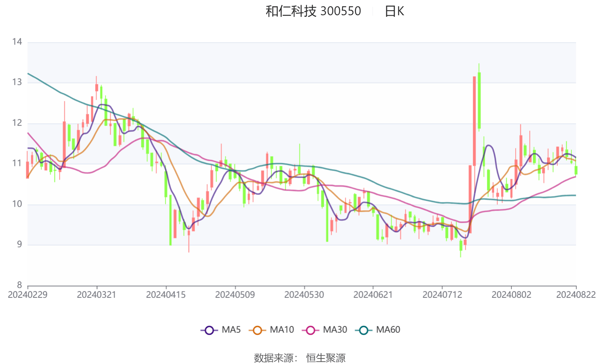Click the tallest green candlestick above 13

pyautogui.click(x=479, y=100)
